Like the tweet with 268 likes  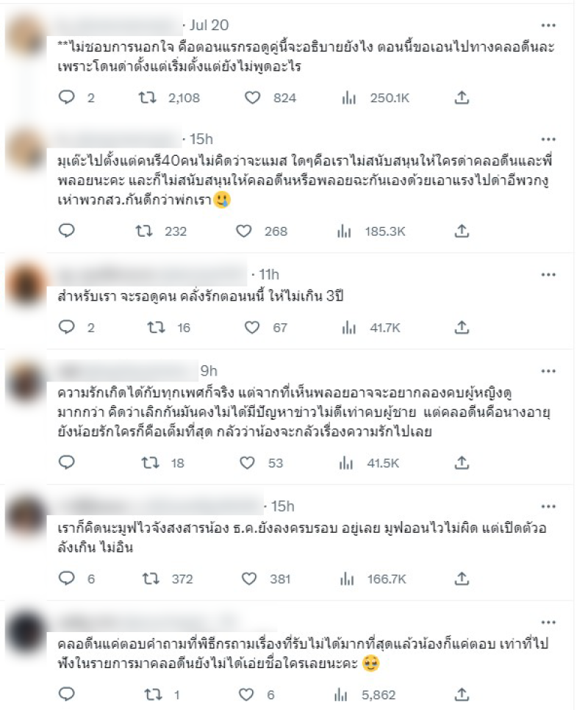pos(244,231)
